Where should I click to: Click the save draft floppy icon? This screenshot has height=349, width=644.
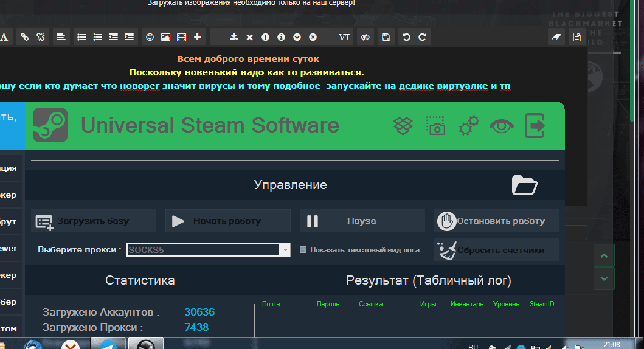coord(386,37)
